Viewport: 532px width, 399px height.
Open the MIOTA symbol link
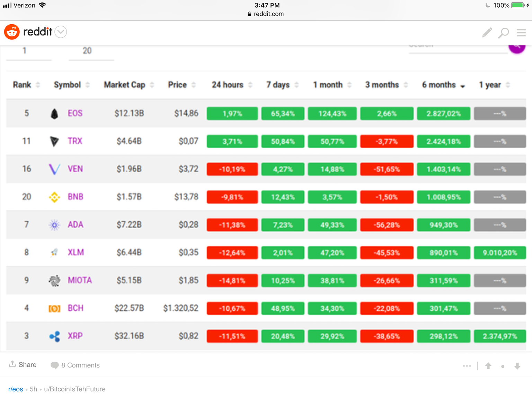tap(80, 280)
